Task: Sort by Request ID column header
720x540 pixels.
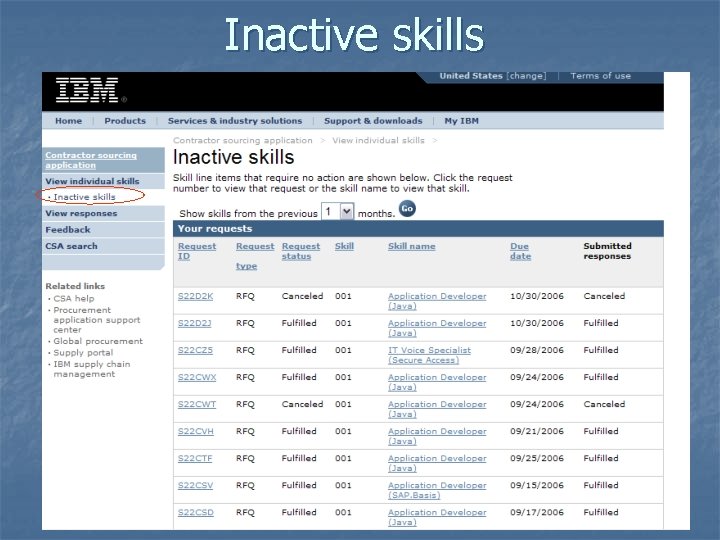Action: (197, 251)
